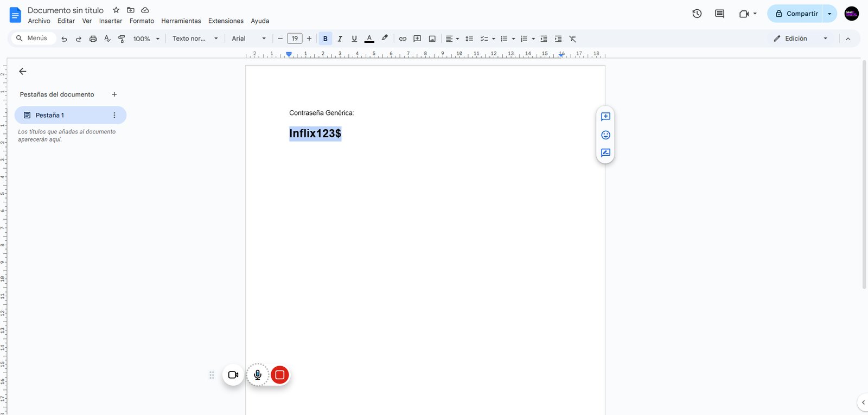Collapse the toolbar with the chevron

coord(848,39)
